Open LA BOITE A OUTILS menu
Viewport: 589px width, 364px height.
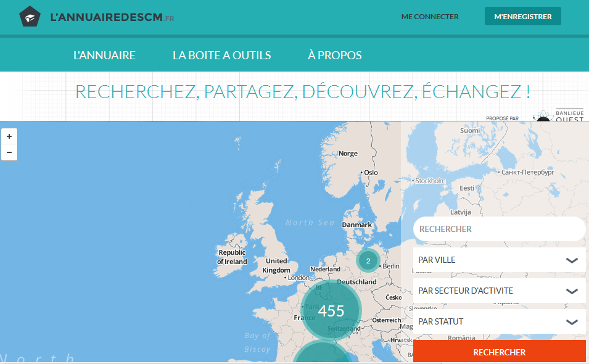click(x=221, y=56)
